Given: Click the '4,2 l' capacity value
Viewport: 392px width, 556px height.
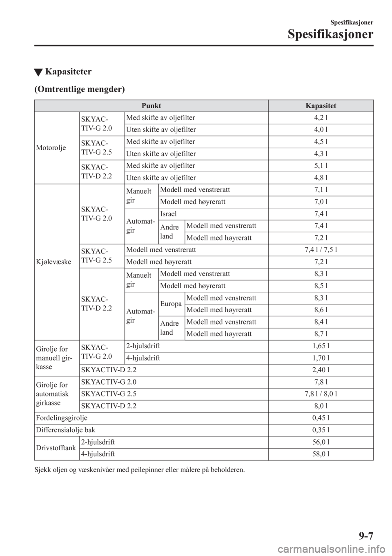Looking at the screenshot, I should coord(321,118).
